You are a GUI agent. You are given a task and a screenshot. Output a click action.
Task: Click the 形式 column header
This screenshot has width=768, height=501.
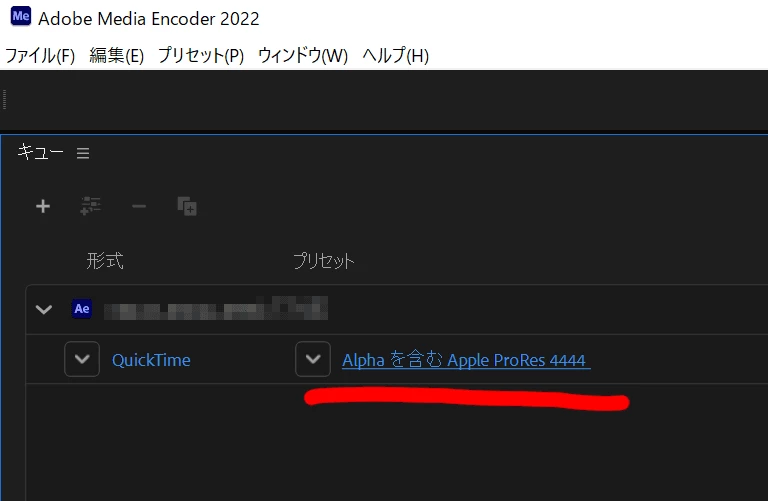click(x=105, y=261)
